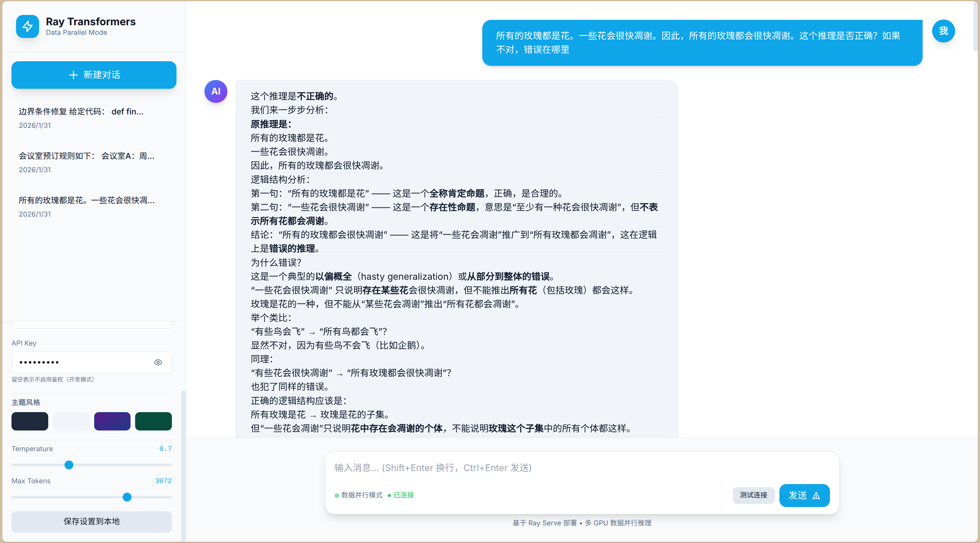Click the Max Tokens slider handle
This screenshot has height=543, width=980.
pos(127,497)
